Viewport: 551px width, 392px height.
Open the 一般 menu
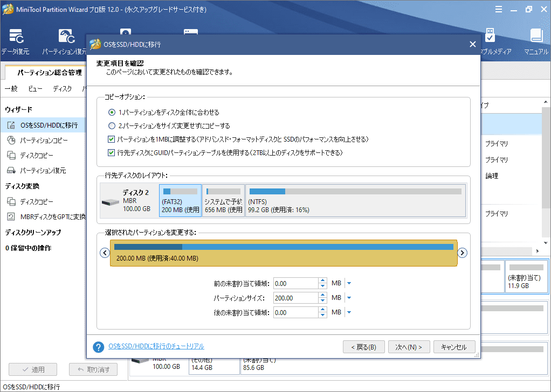pos(11,89)
